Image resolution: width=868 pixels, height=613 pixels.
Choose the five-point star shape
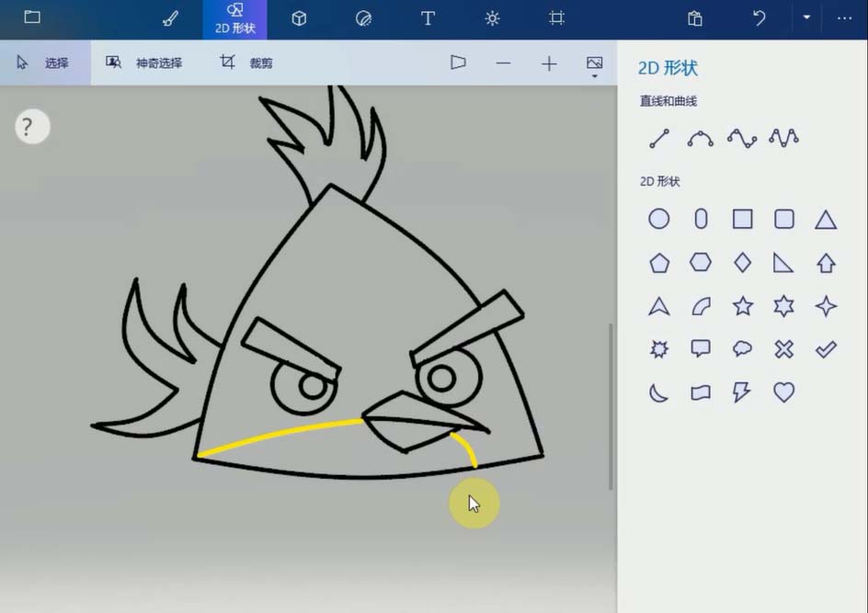[x=743, y=305]
